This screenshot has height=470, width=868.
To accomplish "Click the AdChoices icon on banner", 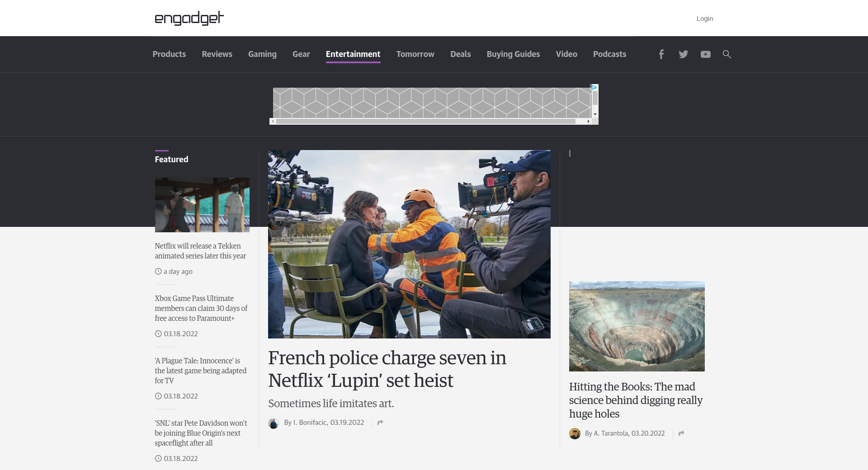I will click(x=594, y=87).
